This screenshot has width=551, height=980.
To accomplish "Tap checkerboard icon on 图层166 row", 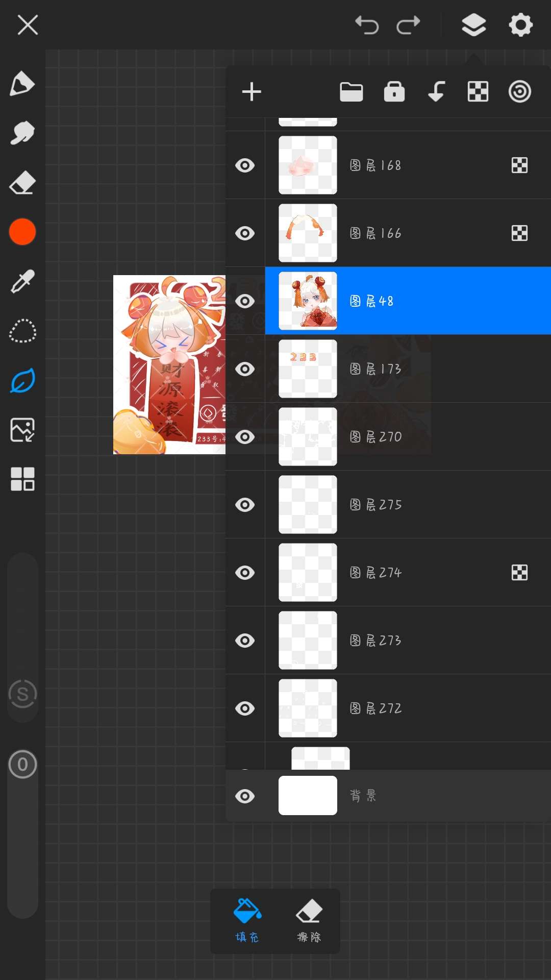I will tap(519, 233).
